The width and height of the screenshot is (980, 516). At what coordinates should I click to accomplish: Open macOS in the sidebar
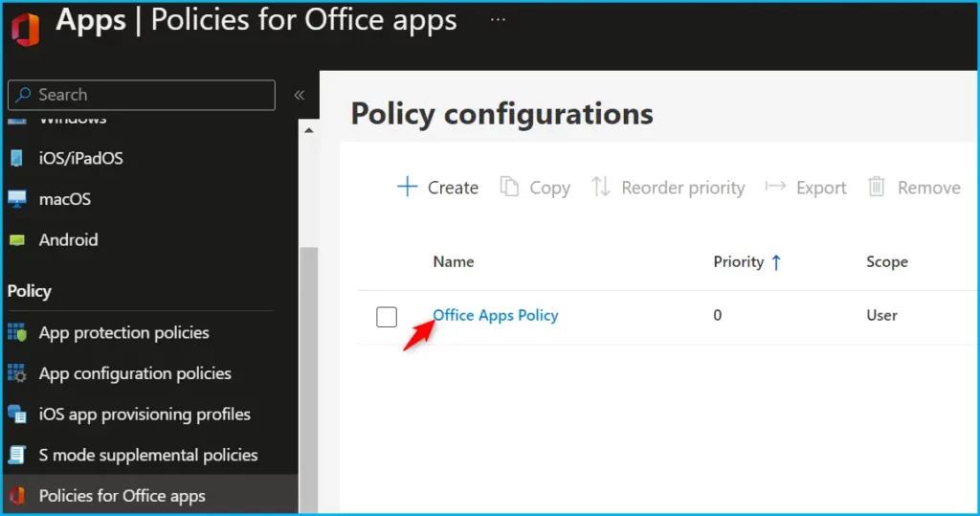click(65, 199)
